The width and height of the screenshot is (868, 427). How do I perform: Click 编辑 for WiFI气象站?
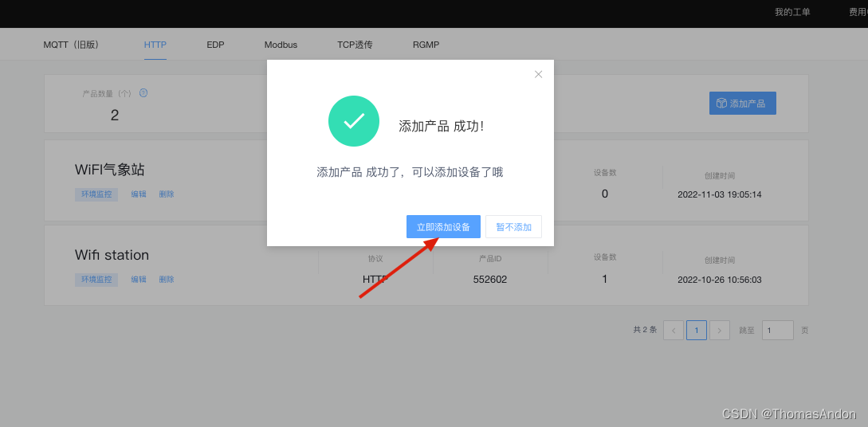click(x=139, y=194)
